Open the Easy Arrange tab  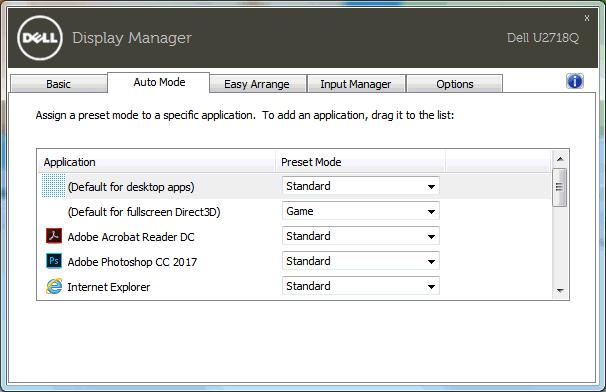pyautogui.click(x=257, y=84)
